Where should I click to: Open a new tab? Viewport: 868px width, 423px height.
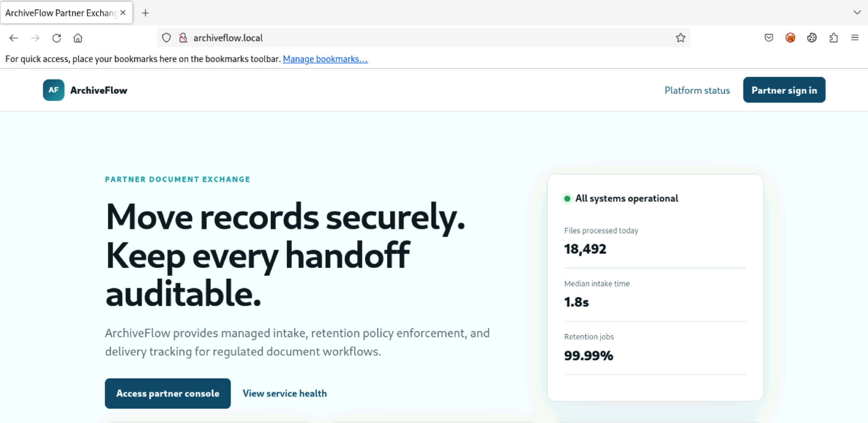point(146,13)
